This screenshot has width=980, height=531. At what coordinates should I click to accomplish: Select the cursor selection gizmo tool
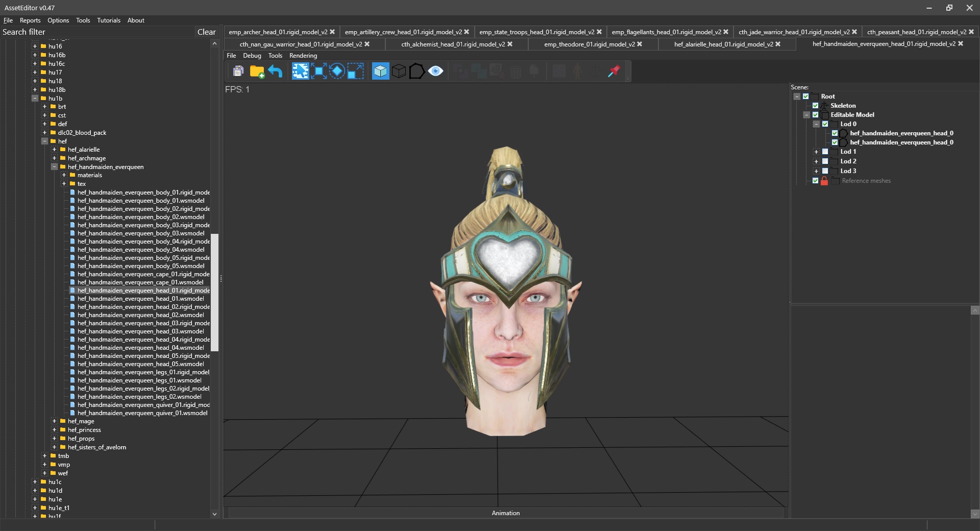point(300,71)
